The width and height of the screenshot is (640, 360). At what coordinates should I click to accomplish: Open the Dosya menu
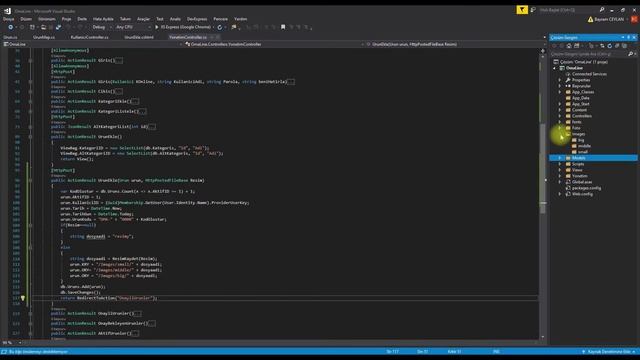pos(9,19)
